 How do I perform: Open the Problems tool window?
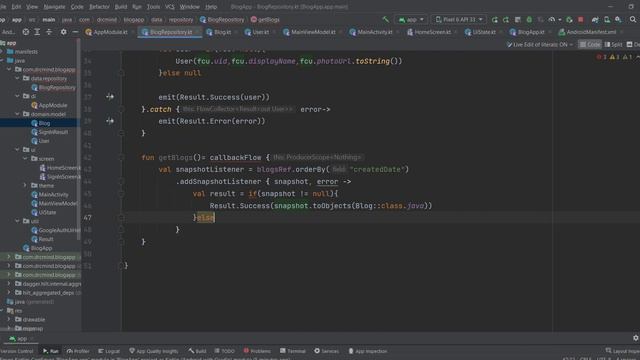[257, 351]
